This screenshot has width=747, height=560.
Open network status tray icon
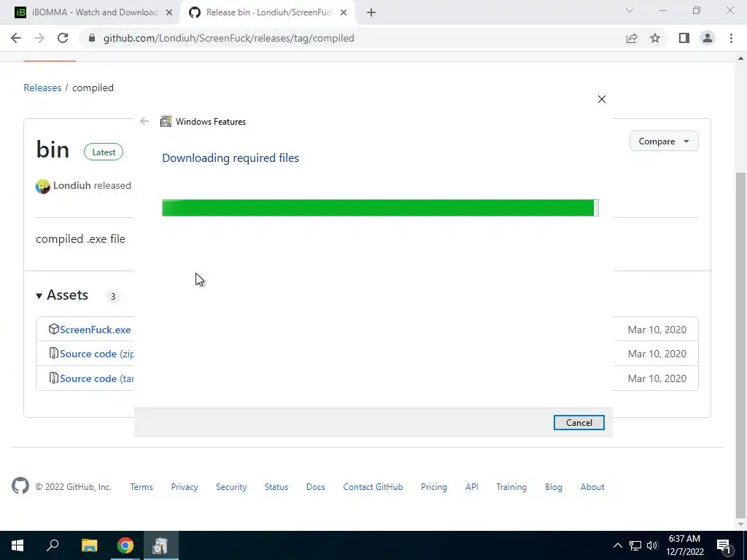[635, 545]
